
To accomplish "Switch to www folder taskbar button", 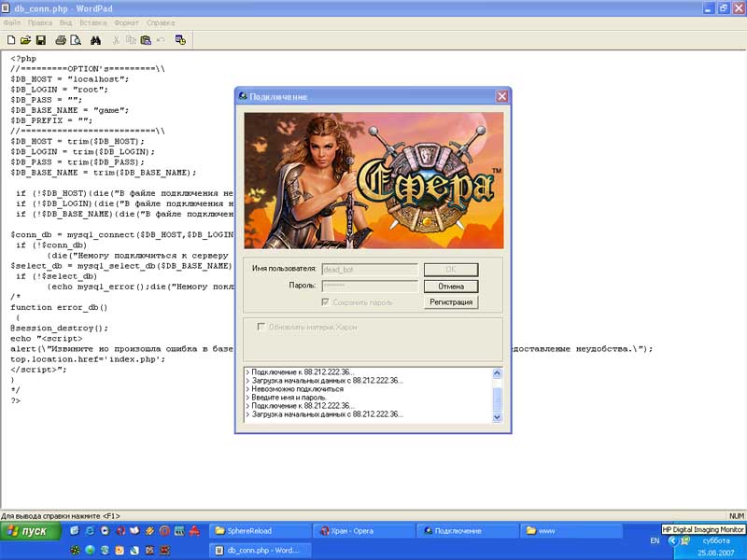I will 571,531.
